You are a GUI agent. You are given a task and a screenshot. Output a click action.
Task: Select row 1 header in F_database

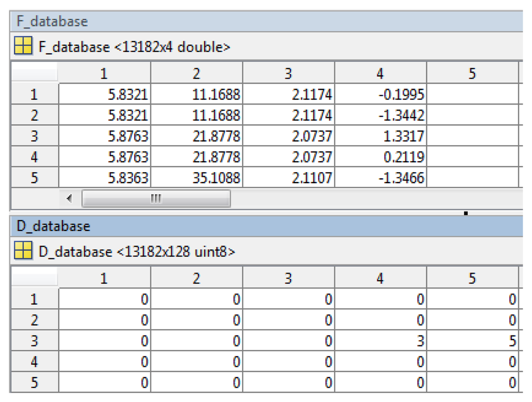[x=35, y=94]
